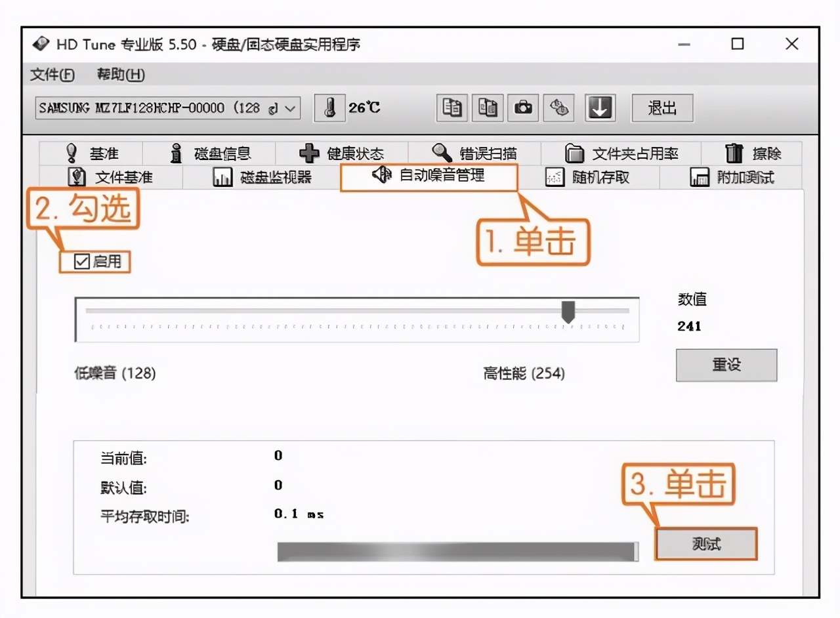The height and width of the screenshot is (618, 840).
Task: Click the HD Tune app icon in title bar
Action: click(x=41, y=45)
